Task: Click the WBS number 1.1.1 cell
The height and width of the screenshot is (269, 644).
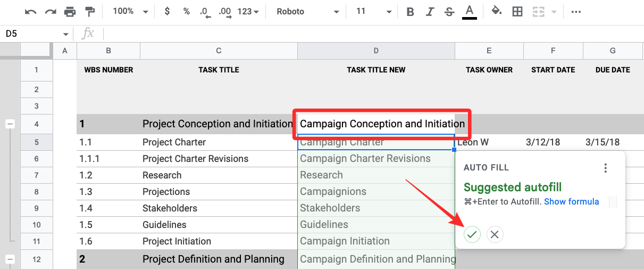Action: (108, 159)
